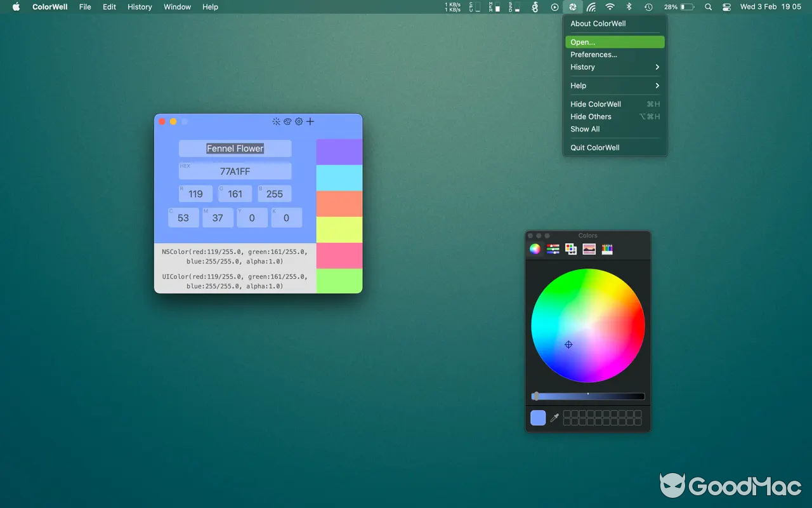
Task: Click the palette icon in the ColorWell toolbar
Action: [x=287, y=121]
